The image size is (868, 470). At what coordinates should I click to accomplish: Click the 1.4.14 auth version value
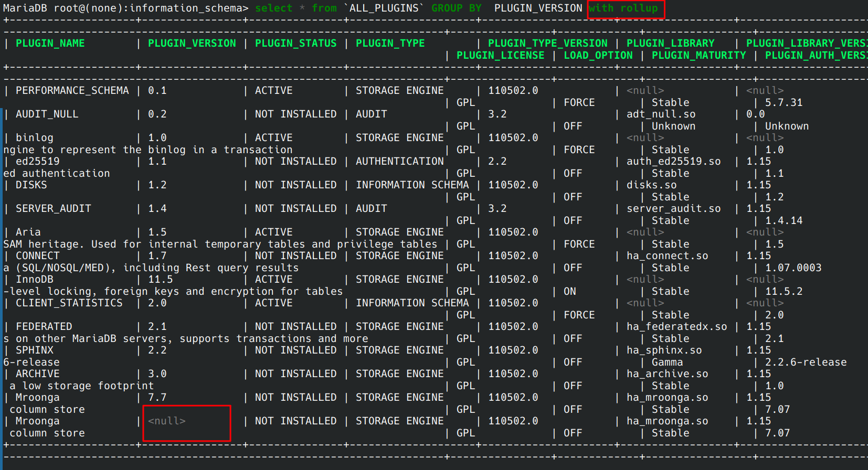(x=784, y=221)
